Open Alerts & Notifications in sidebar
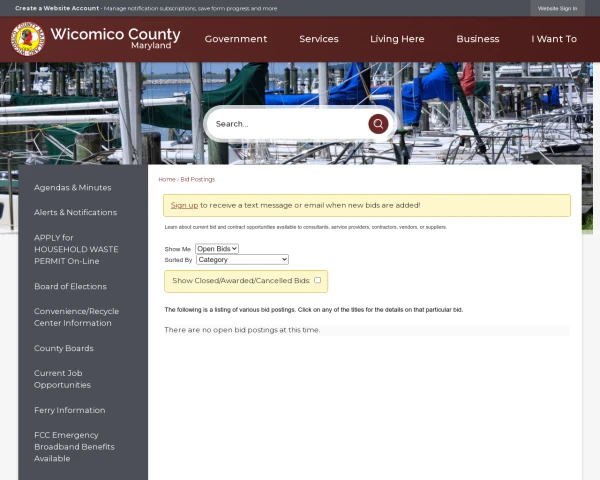The image size is (600, 480). click(x=75, y=212)
